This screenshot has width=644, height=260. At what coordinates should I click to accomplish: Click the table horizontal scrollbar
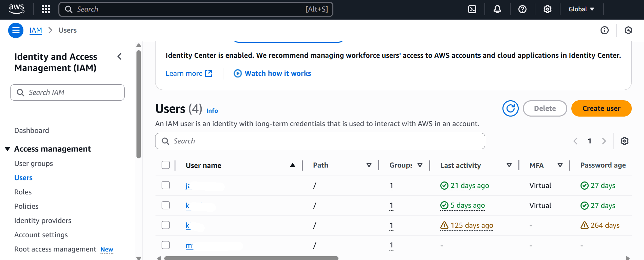click(x=251, y=258)
